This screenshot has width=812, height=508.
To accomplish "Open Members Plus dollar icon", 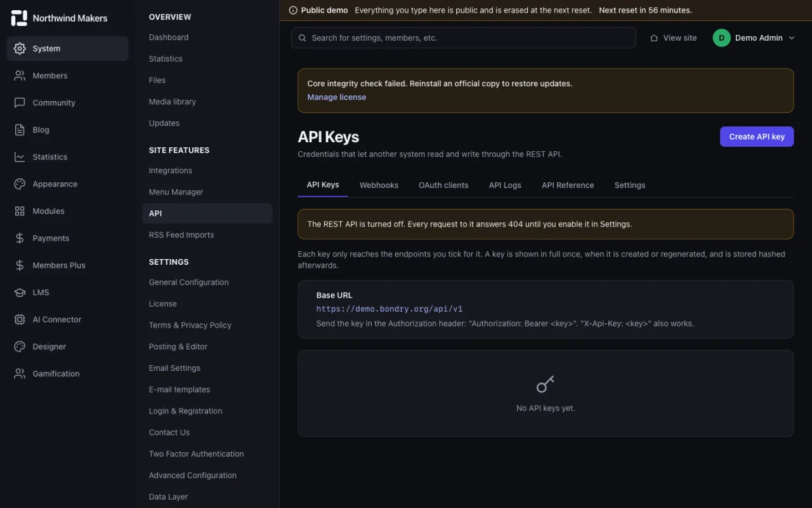I will (20, 265).
